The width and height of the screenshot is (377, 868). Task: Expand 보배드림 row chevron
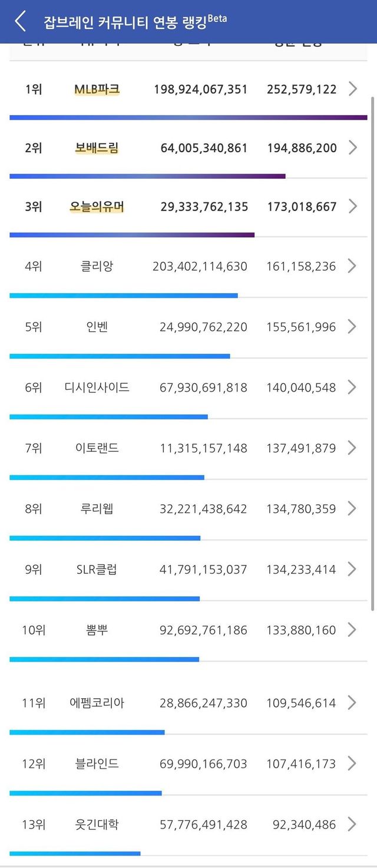point(353,147)
